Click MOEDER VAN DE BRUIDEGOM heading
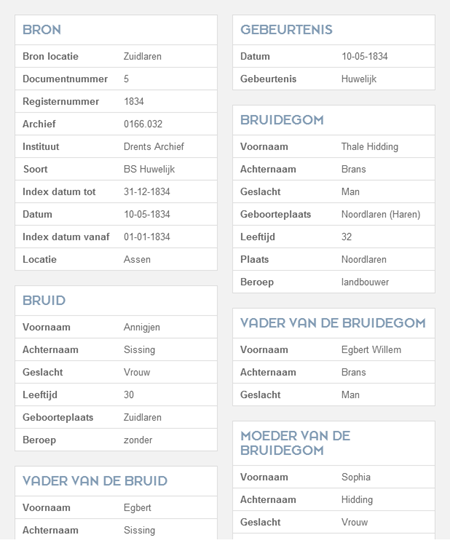Viewport: 450px width, 543px height. tap(295, 443)
